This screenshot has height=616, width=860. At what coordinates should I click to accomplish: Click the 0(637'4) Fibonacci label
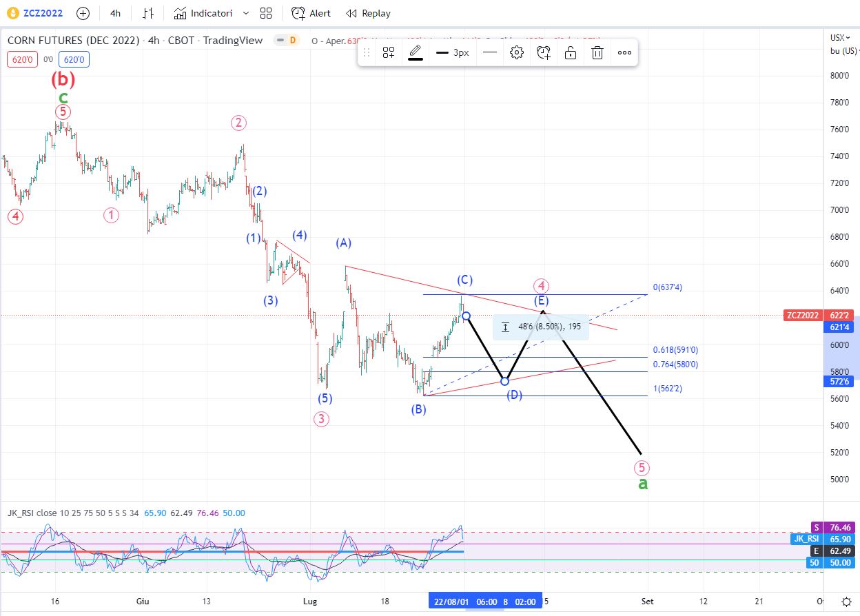coord(668,287)
